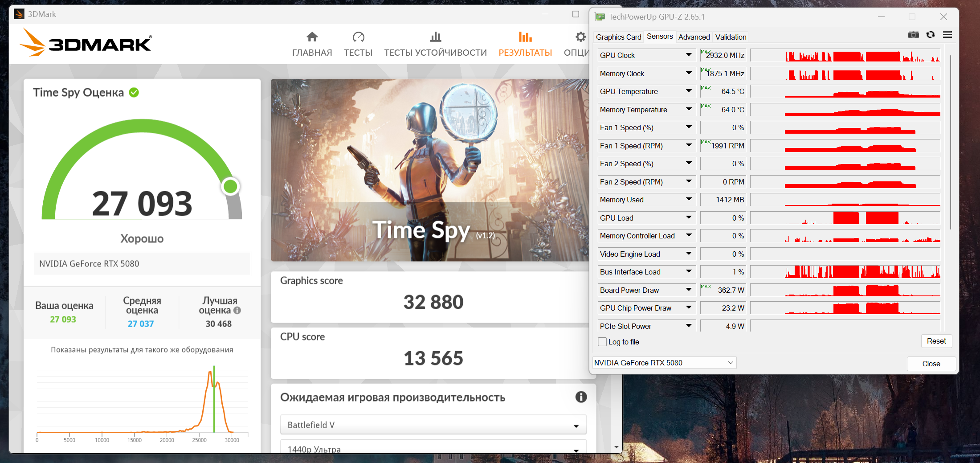Image resolution: width=980 pixels, height=463 pixels.
Task: Open the GPU Clock sensor dropdown
Action: click(689, 55)
